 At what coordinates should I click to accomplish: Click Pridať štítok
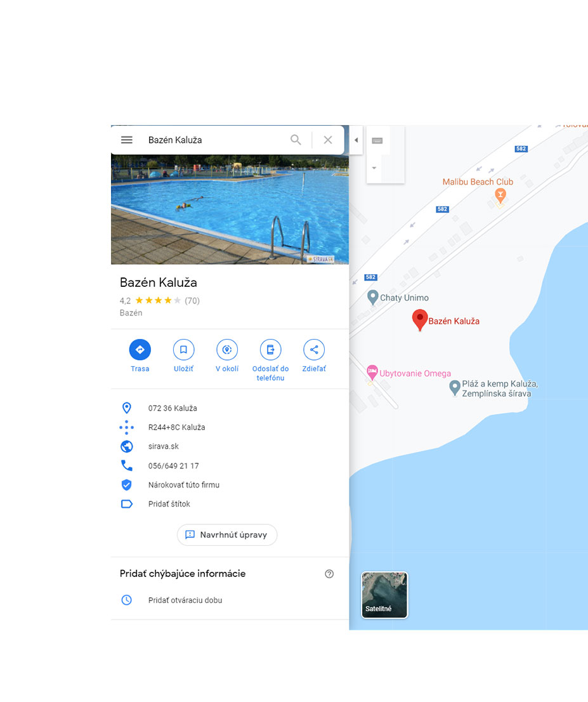click(169, 504)
